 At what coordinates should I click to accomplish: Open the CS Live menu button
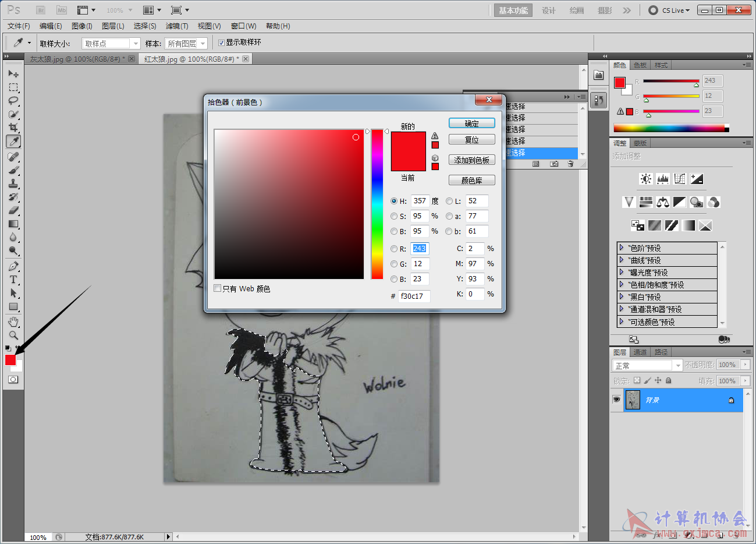tap(669, 10)
